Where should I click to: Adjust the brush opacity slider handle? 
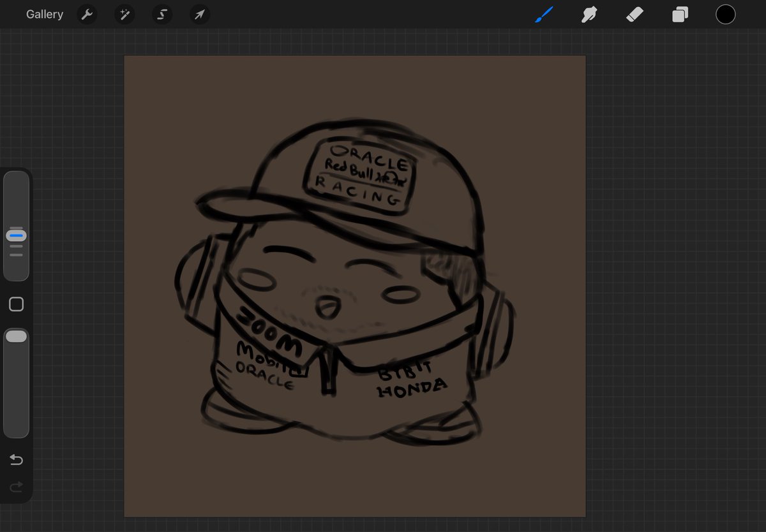(x=17, y=336)
